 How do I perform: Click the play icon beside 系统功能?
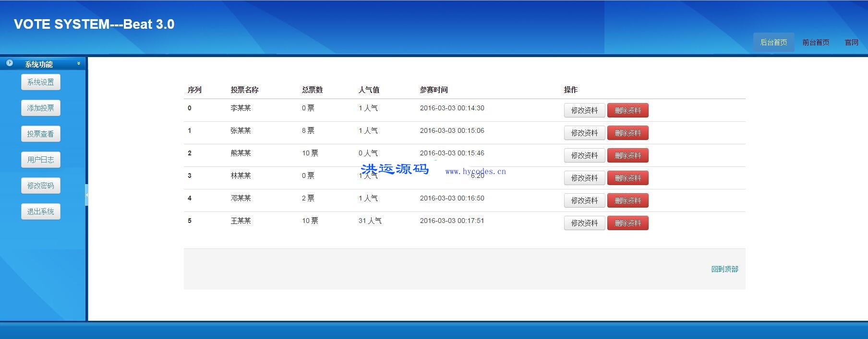[10, 63]
